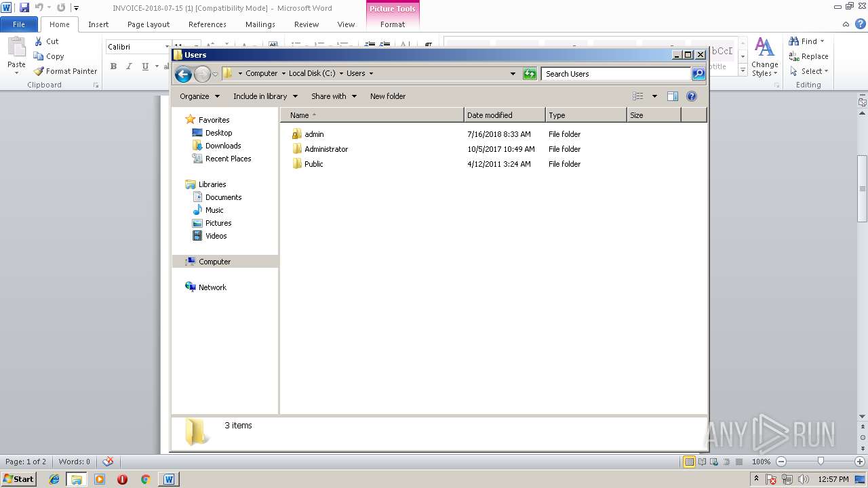Open the Public folder
The image size is (868, 488).
(x=308, y=164)
